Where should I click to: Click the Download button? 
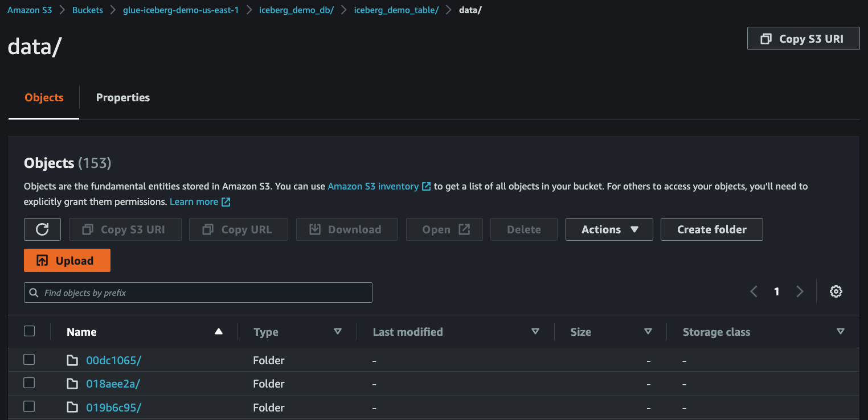[x=346, y=229]
